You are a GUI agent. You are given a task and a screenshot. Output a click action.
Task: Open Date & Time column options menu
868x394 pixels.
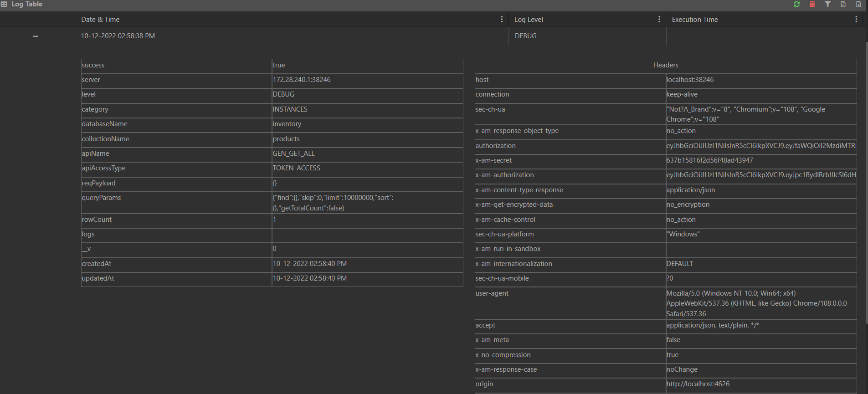tap(502, 19)
